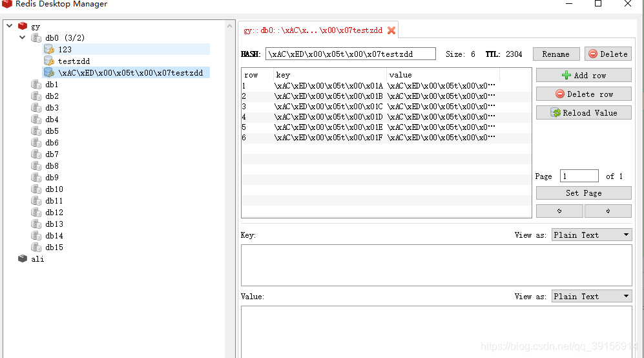Screen dimensions: 644x358
Task: Select hash row 2 key \x01B
Action: point(329,96)
